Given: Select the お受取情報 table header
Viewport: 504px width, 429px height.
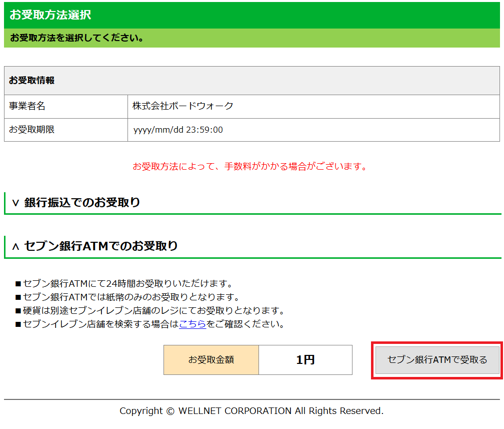Looking at the screenshot, I should click(32, 81).
